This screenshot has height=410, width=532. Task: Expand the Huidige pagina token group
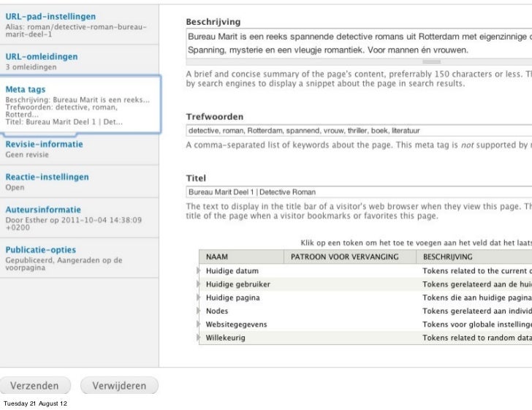click(199, 297)
